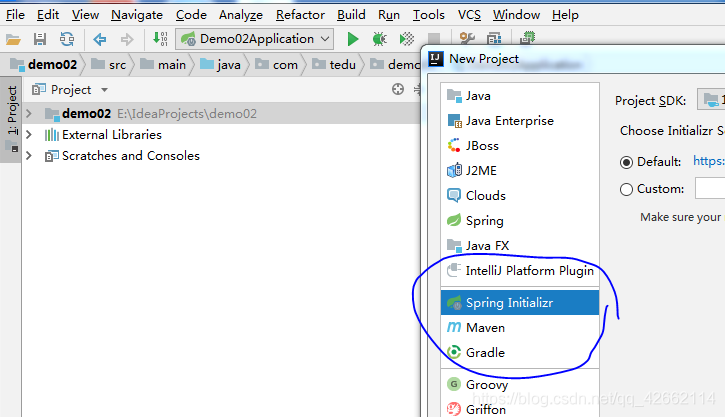Select Griffon project type
The width and height of the screenshot is (725, 417).
click(520, 409)
